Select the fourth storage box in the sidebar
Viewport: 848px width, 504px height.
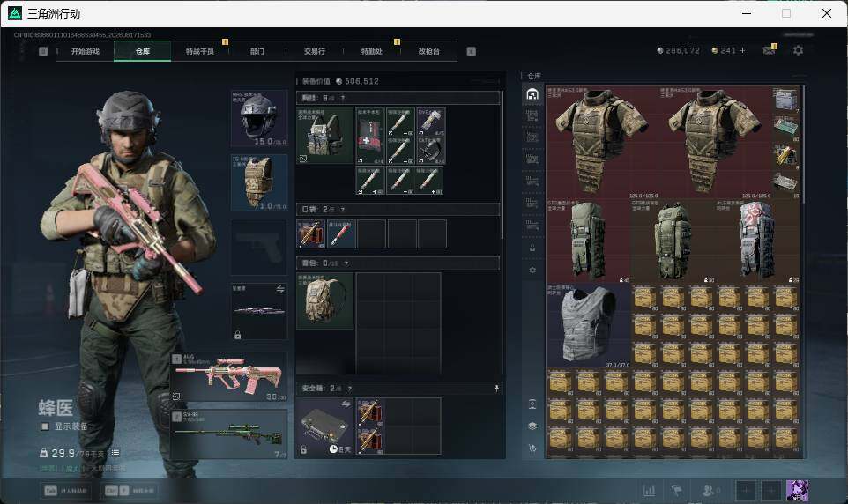[x=532, y=159]
